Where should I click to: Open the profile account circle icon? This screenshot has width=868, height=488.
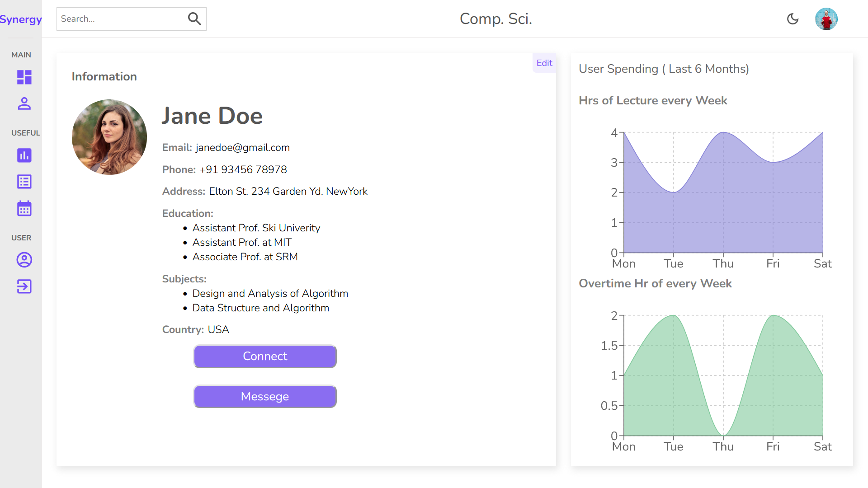point(24,260)
